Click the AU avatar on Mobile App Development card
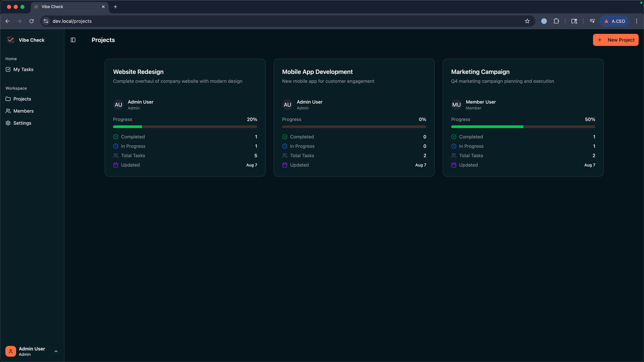Image resolution: width=644 pixels, height=362 pixels. coord(287,105)
